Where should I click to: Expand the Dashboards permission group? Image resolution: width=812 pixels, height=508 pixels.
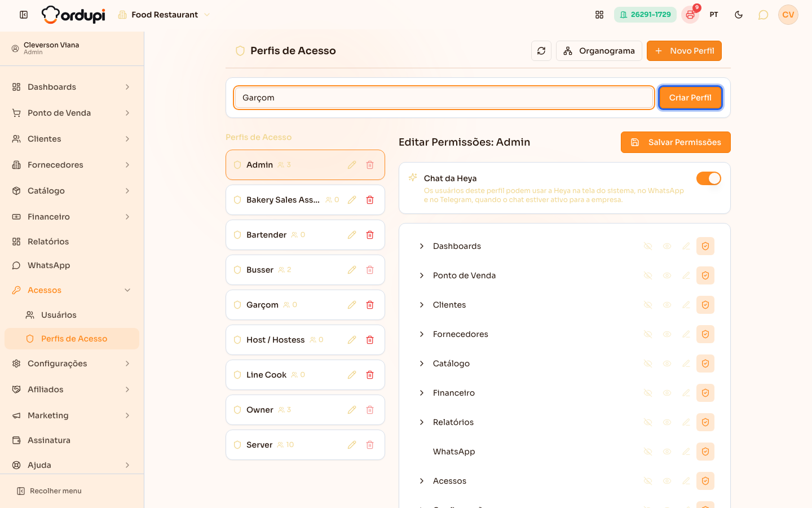point(422,246)
